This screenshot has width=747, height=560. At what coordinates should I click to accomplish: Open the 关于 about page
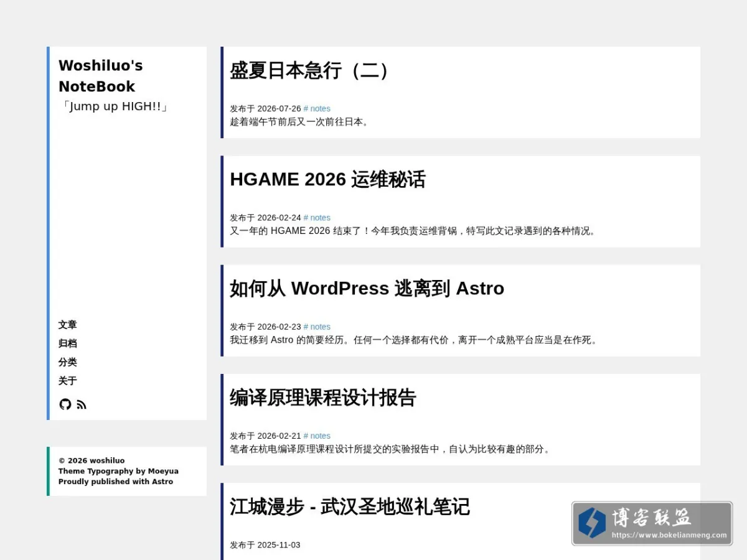click(68, 381)
